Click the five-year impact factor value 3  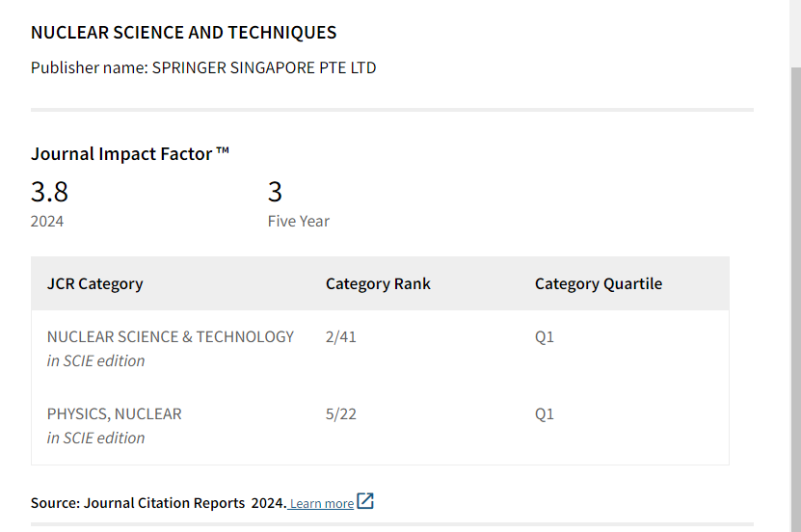coord(275,192)
